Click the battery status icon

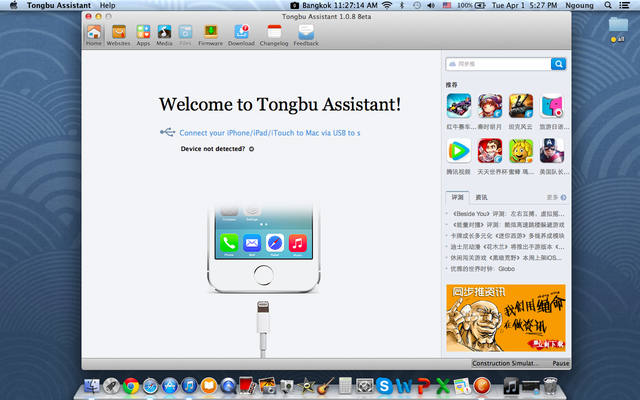(x=471, y=5)
